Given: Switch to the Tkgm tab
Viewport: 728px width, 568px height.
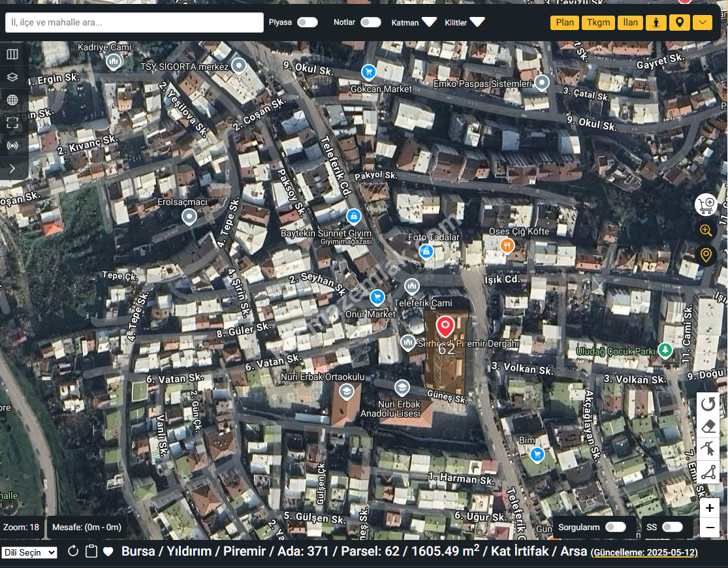Looking at the screenshot, I should pyautogui.click(x=598, y=23).
